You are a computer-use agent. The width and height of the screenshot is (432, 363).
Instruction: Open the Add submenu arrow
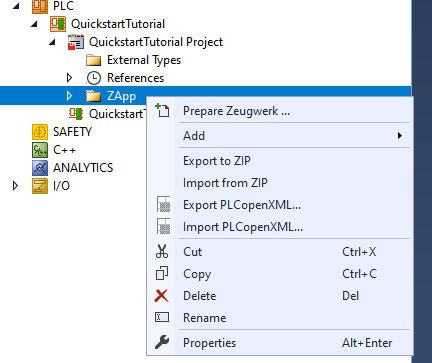pos(400,136)
